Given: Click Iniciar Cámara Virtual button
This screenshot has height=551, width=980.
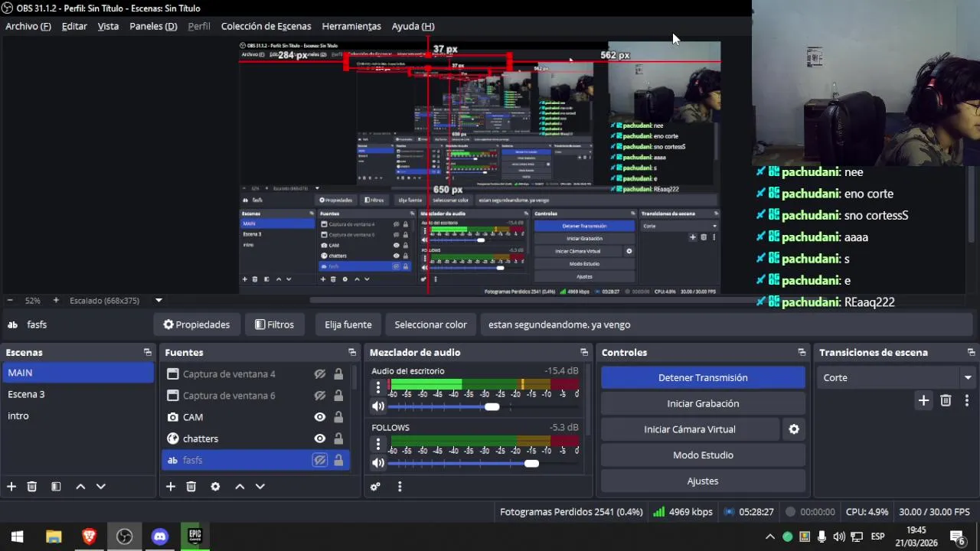Looking at the screenshot, I should (690, 429).
